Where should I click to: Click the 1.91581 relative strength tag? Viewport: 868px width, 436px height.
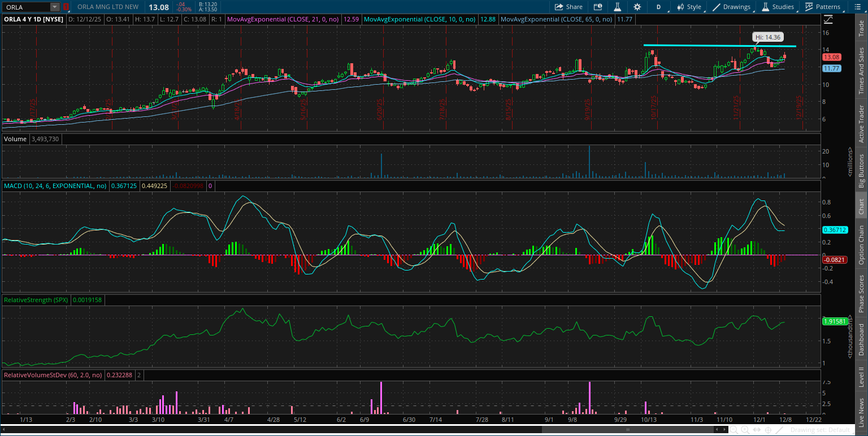[835, 321]
